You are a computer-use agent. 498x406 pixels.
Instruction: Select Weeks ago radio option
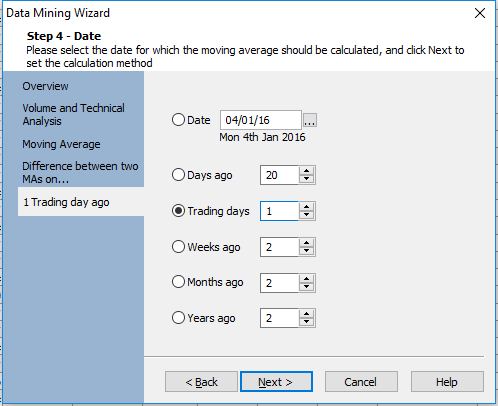[x=178, y=247]
